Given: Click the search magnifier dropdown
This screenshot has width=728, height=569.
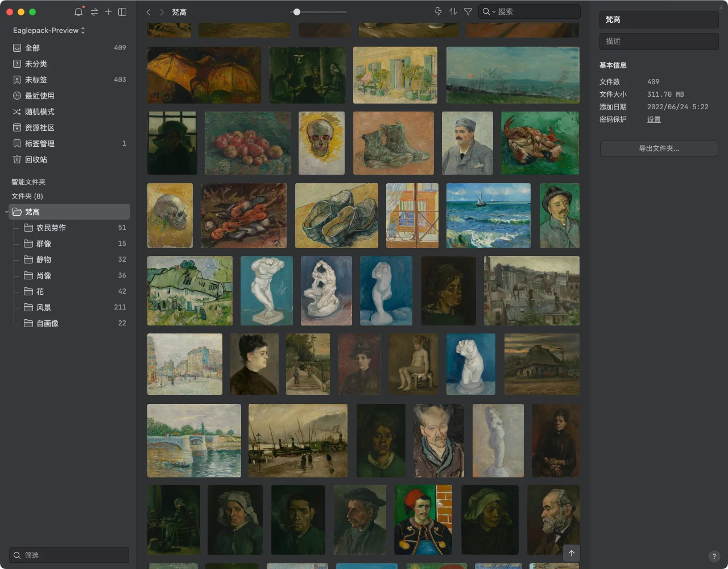Looking at the screenshot, I should click(489, 11).
